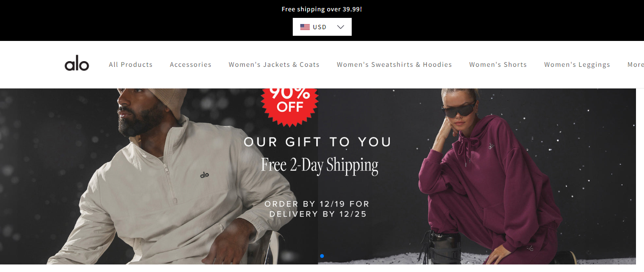Click the alo logo
The height and width of the screenshot is (272, 644).
(x=77, y=64)
